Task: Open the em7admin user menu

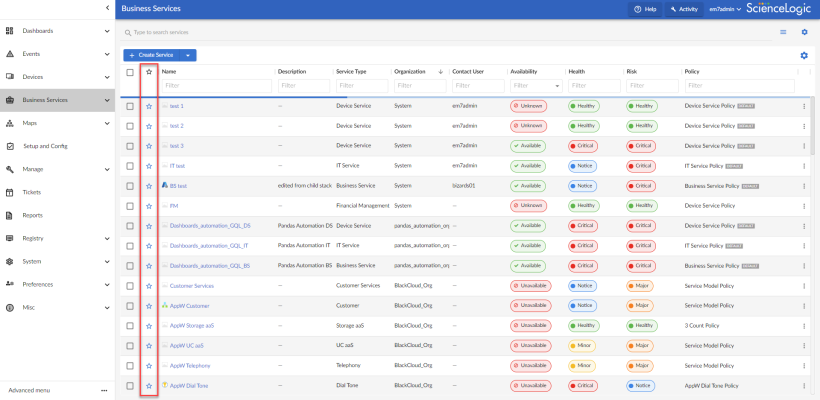Action: pyautogui.click(x=725, y=9)
